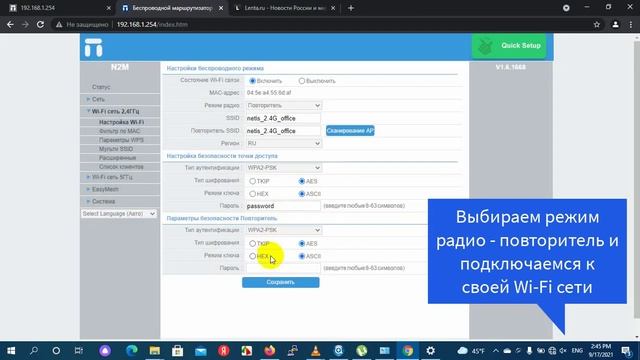Viewport: 640px width, 360px height.
Task: Click the Netis logo in header
Action: pos(93,47)
